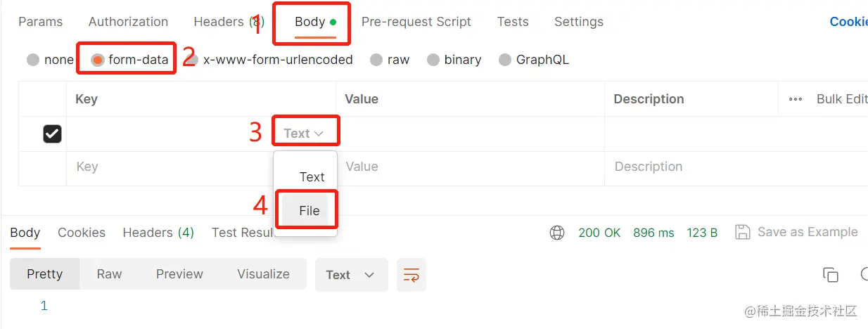Viewport: 868px width, 329px height.
Task: Click the empty Value input field
Action: (470, 167)
